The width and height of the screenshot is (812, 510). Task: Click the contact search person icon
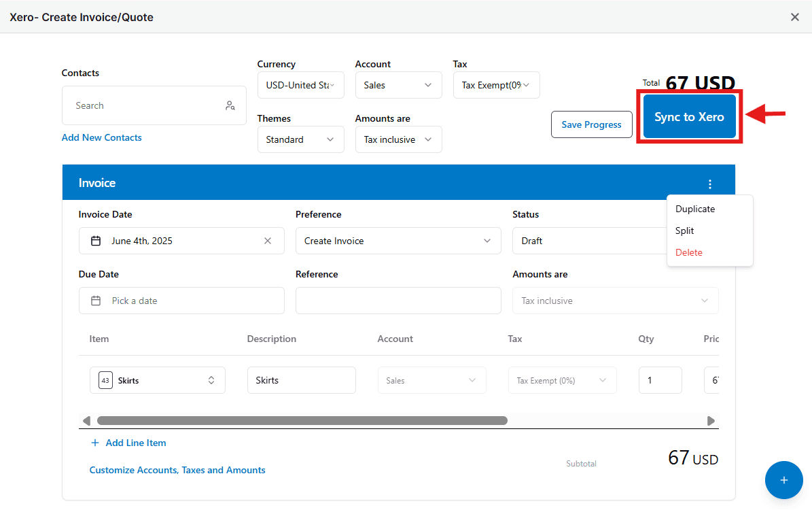(x=230, y=105)
